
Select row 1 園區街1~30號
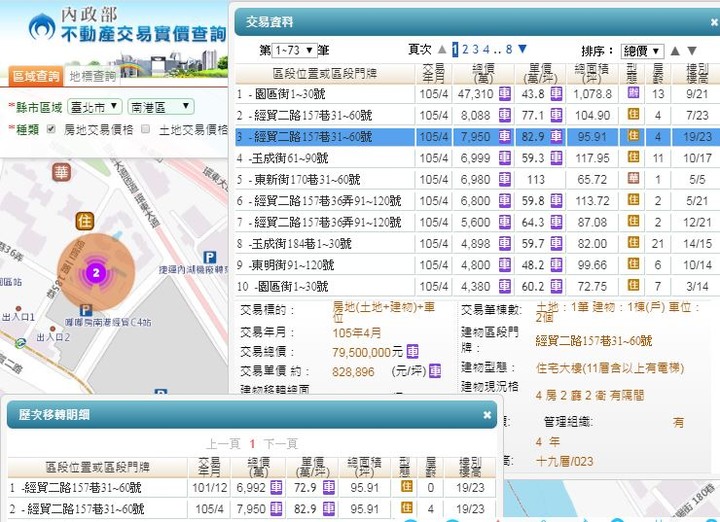click(478, 94)
